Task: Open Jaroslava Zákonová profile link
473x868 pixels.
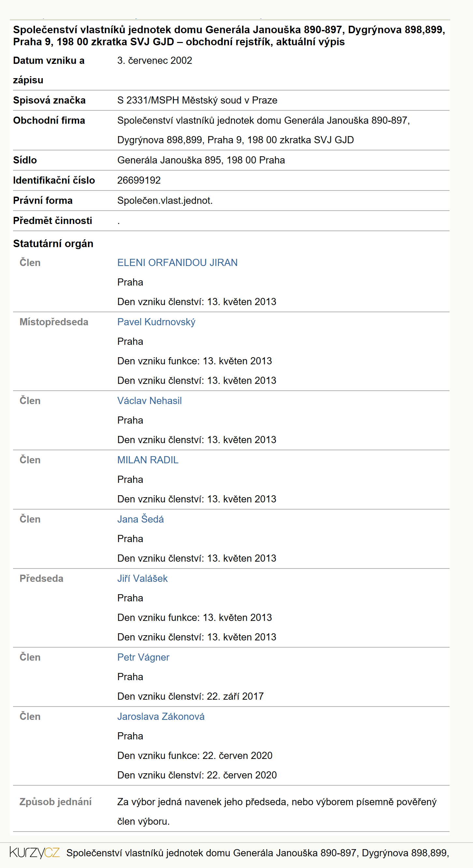Action: [x=161, y=716]
